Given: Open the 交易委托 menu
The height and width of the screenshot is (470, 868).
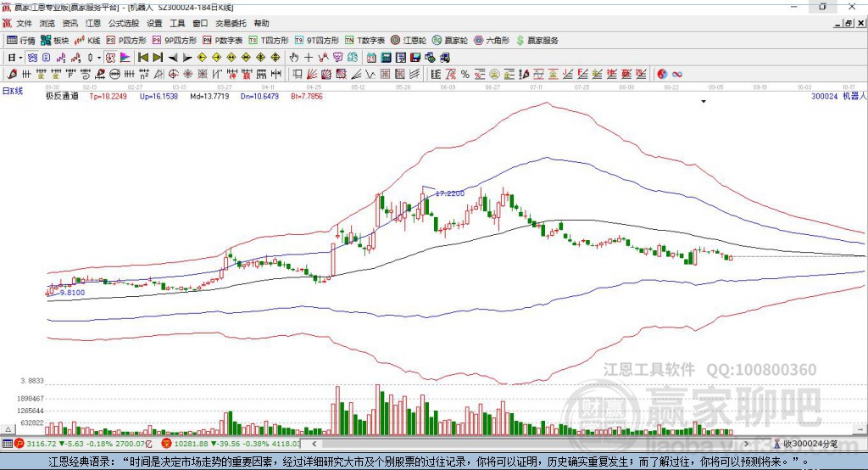Looking at the screenshot, I should 231,23.
